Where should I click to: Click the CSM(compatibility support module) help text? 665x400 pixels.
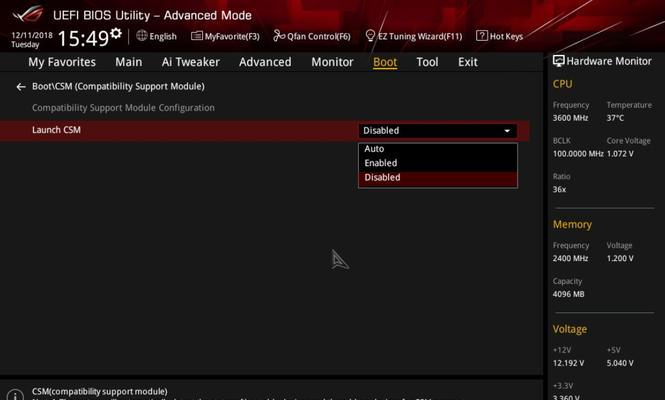point(100,391)
